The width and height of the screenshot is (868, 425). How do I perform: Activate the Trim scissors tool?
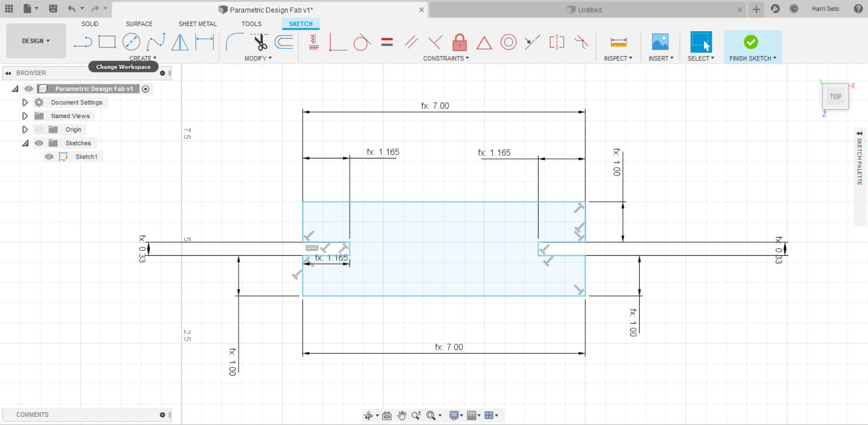click(259, 42)
